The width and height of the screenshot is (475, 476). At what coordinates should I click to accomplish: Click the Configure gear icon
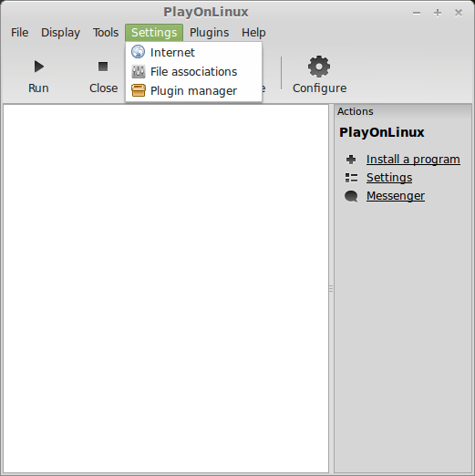point(319,67)
